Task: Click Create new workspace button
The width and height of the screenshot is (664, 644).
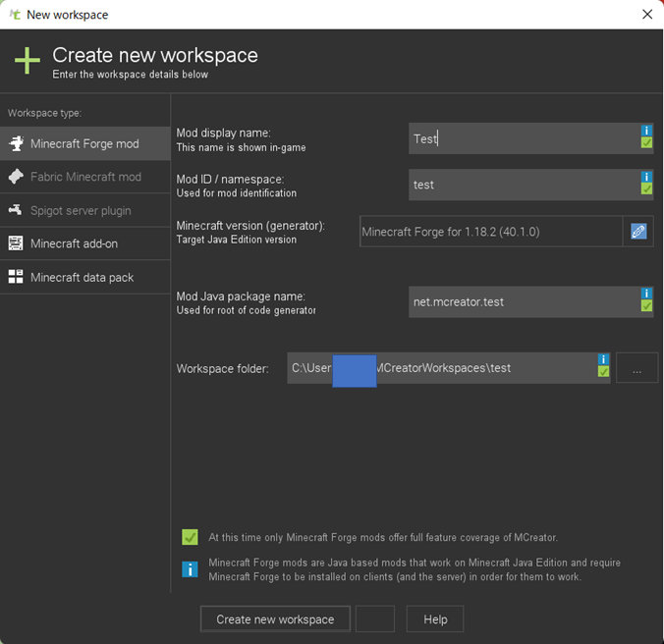Action: (x=275, y=619)
